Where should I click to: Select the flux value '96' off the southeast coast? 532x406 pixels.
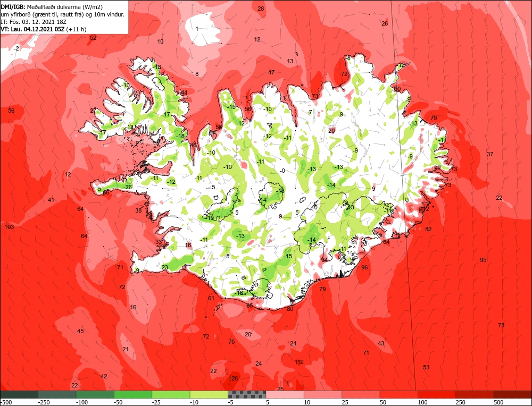[x=364, y=267]
